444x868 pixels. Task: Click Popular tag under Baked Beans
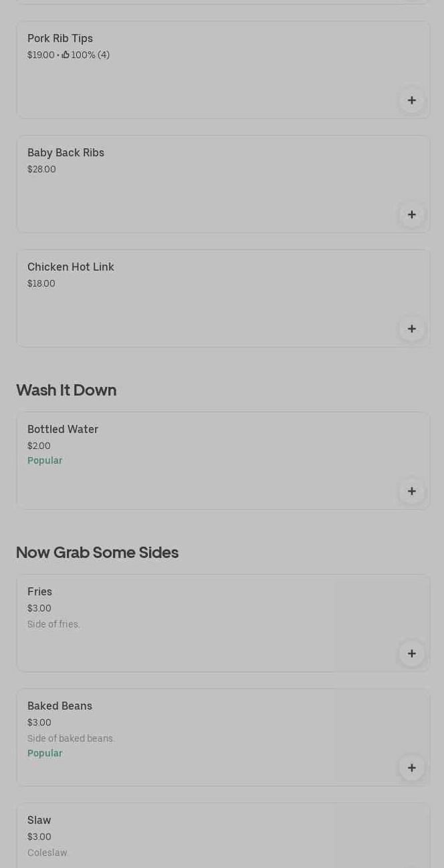coord(45,753)
